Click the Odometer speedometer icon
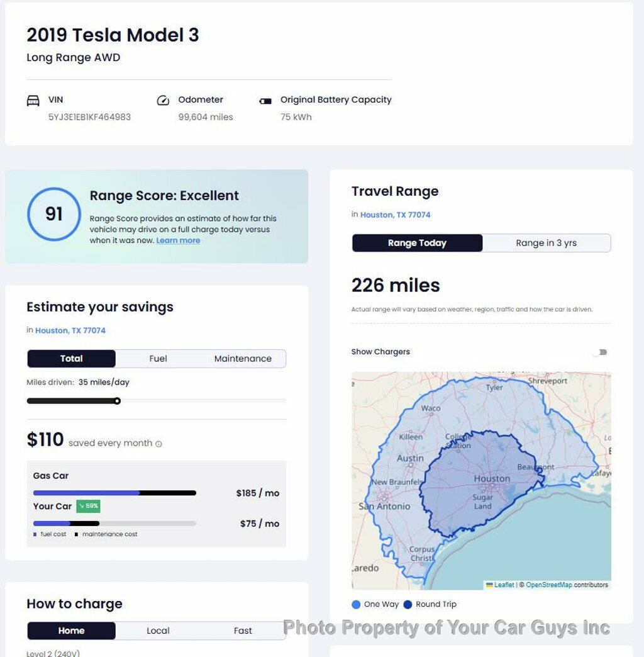Screen dimensions: 644x657 pos(163,100)
